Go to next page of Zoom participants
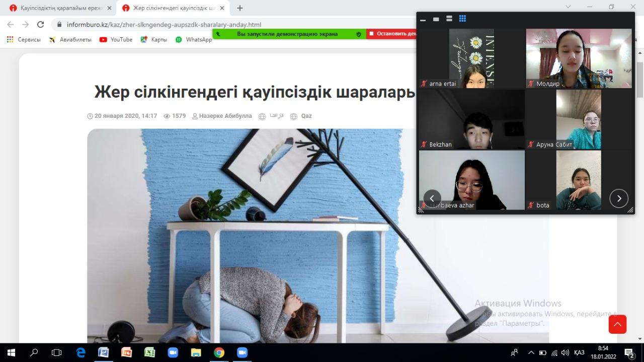This screenshot has height=362, width=644. point(619,198)
